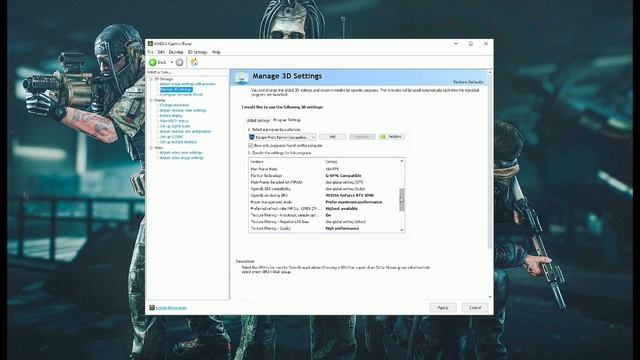
Task: Collapse the Video tree node
Action: click(151, 147)
